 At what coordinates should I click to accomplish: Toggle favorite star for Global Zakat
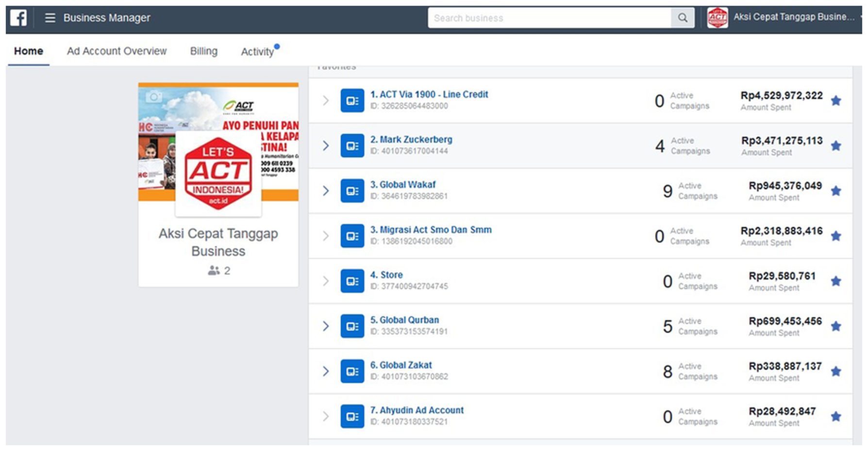tap(836, 371)
